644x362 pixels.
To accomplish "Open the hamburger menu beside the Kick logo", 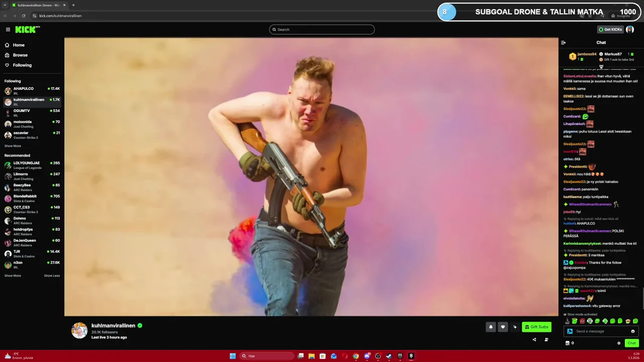I will (x=8, y=30).
